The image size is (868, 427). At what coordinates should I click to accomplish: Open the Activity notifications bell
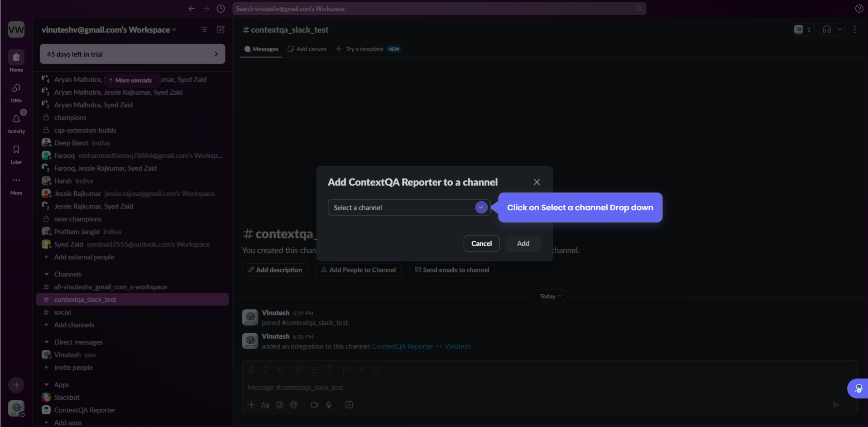pyautogui.click(x=16, y=119)
